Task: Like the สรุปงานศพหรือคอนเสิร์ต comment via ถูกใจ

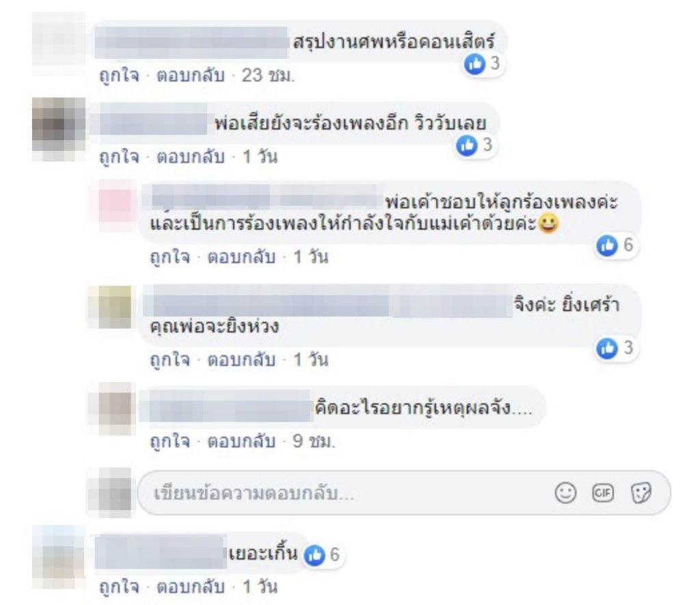Action: click(119, 75)
